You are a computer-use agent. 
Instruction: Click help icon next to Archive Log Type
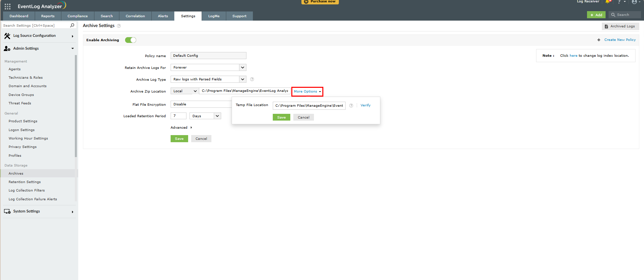click(x=252, y=79)
